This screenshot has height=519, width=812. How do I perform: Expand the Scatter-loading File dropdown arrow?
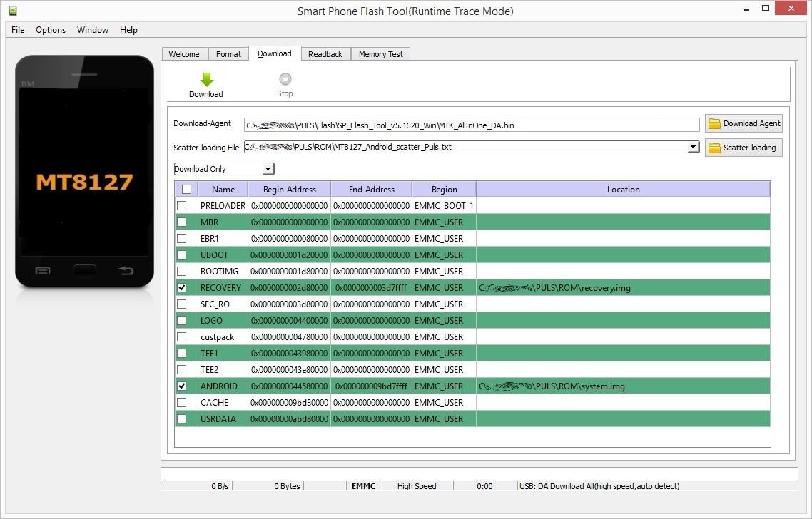click(693, 148)
